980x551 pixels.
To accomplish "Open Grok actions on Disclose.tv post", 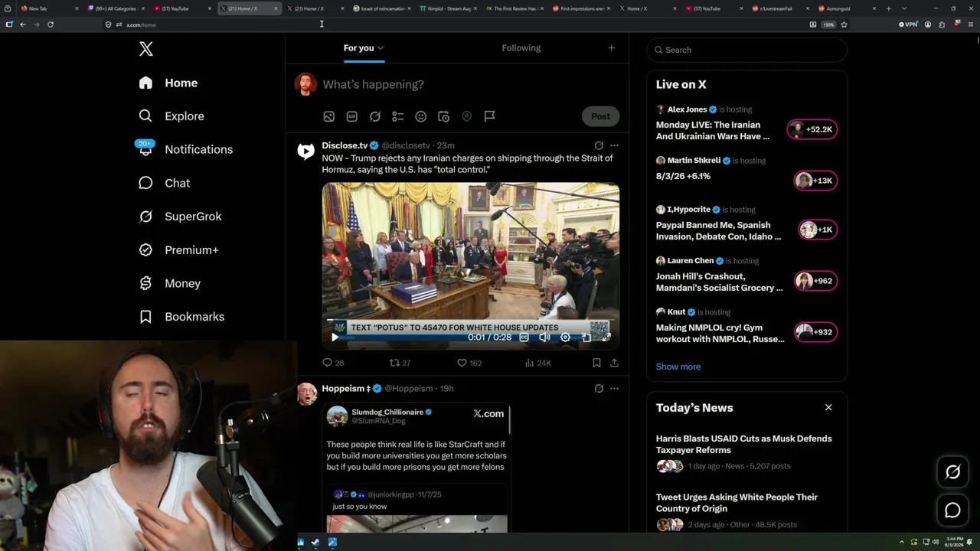I will (x=599, y=145).
